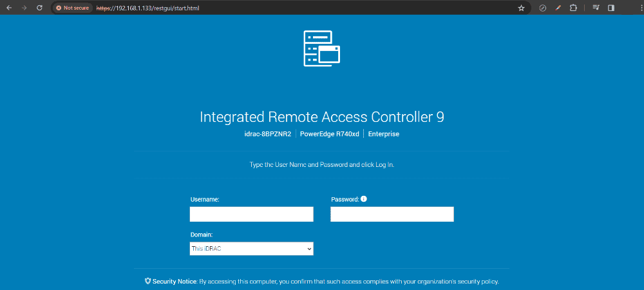Click inside the Password field

click(x=392, y=214)
